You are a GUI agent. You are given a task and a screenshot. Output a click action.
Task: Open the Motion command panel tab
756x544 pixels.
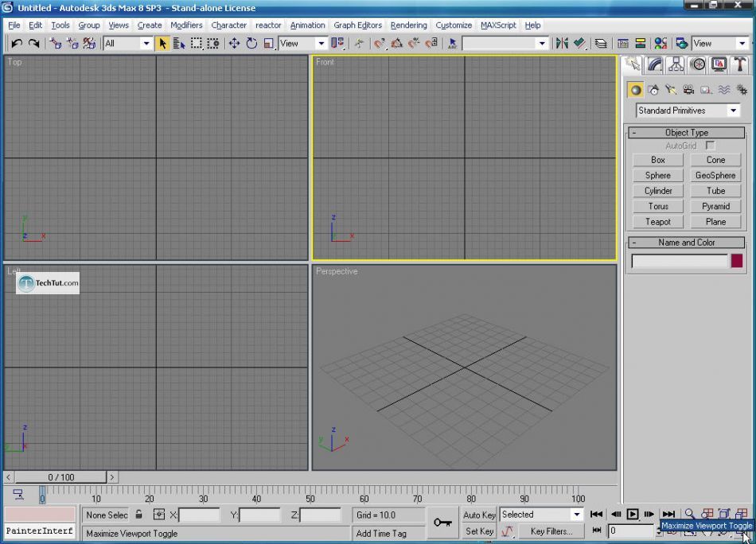(x=698, y=65)
